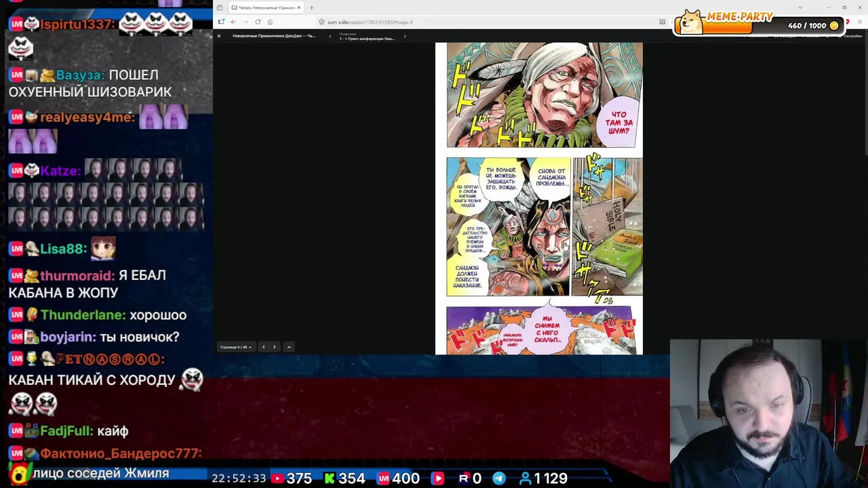Click the scroll-to-top chevron button

pos(289,347)
